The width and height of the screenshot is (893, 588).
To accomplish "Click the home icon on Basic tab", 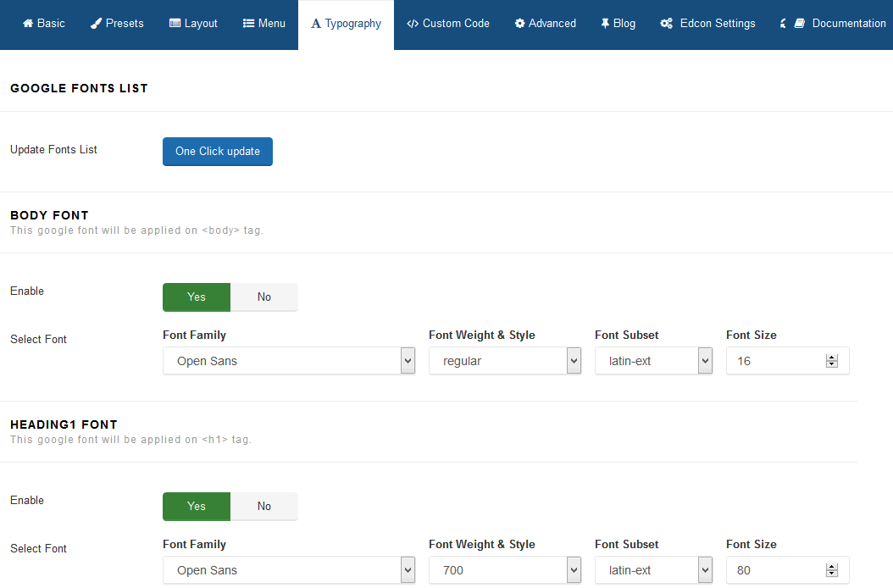I will point(28,24).
